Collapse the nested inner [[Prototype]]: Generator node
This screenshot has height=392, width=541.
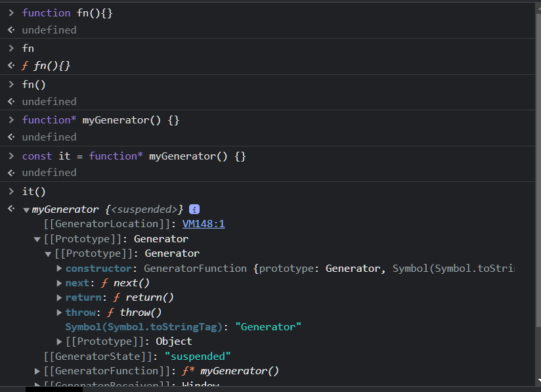pos(49,253)
